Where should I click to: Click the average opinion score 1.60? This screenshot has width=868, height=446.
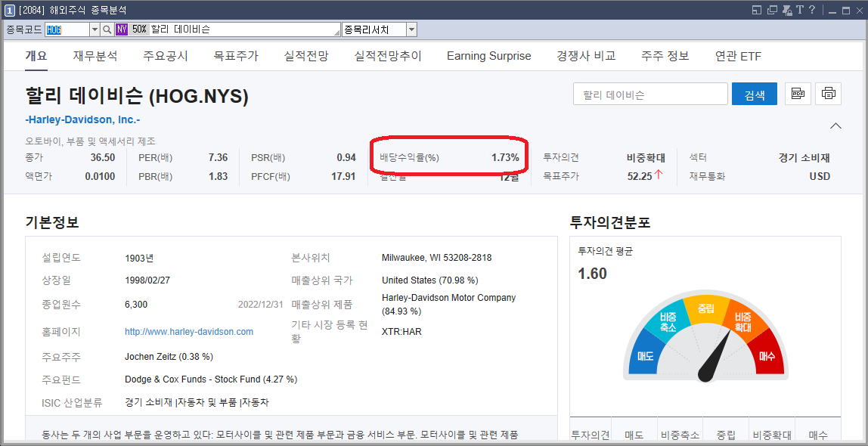(x=592, y=274)
